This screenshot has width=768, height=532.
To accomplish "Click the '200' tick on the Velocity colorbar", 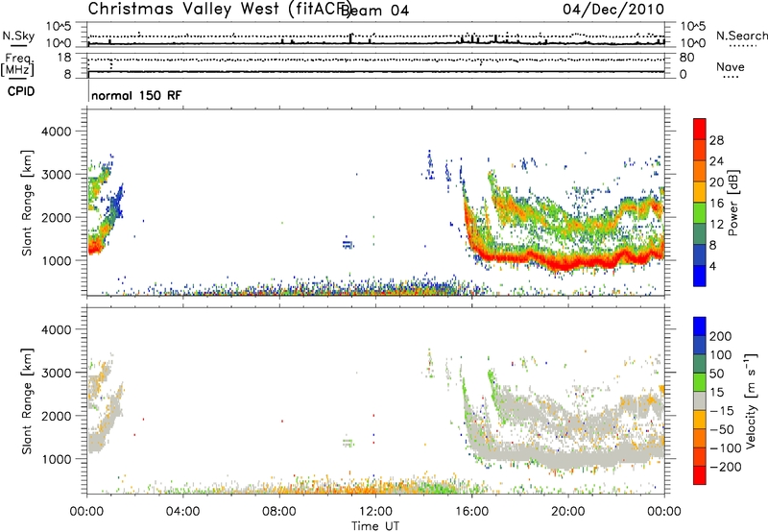I will tap(721, 336).
